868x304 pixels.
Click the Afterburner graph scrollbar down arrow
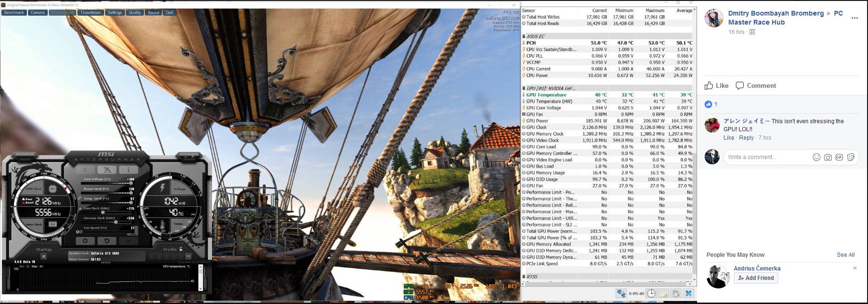pyautogui.click(x=201, y=289)
